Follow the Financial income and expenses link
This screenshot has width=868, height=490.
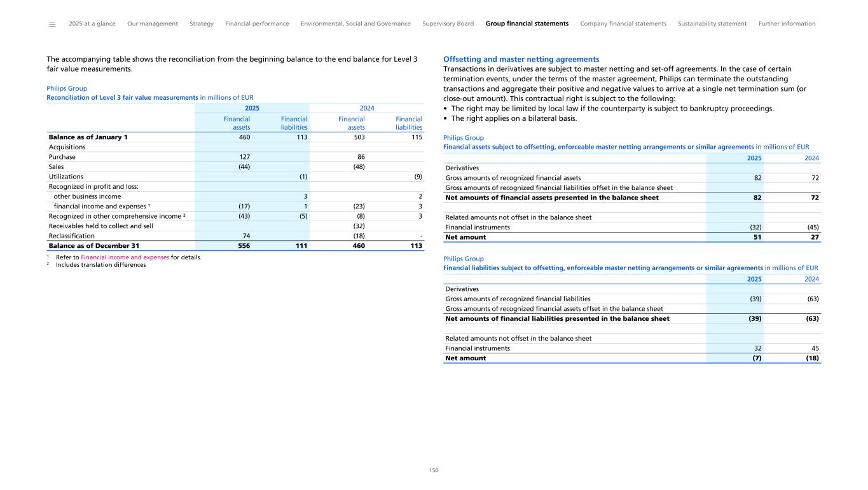(125, 257)
